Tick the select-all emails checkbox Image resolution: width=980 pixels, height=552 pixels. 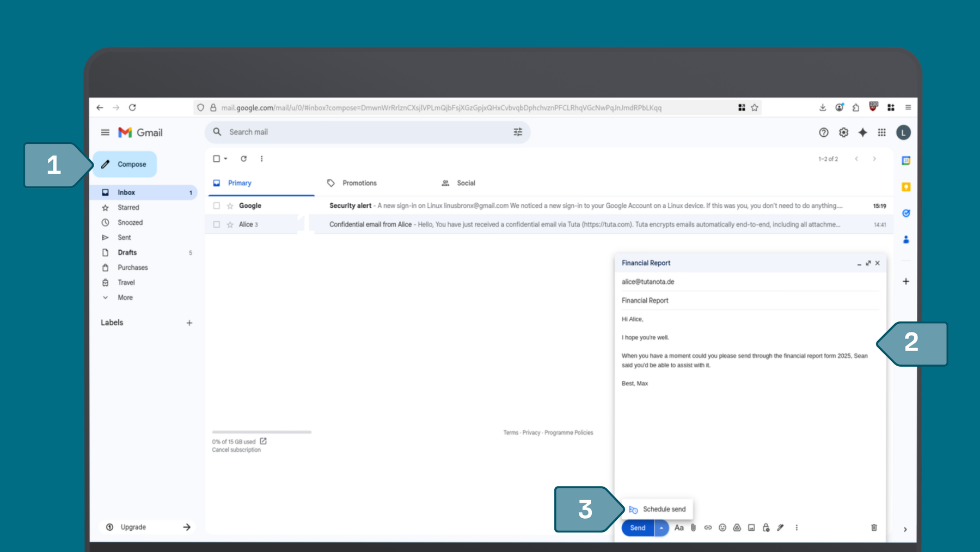pos(216,159)
